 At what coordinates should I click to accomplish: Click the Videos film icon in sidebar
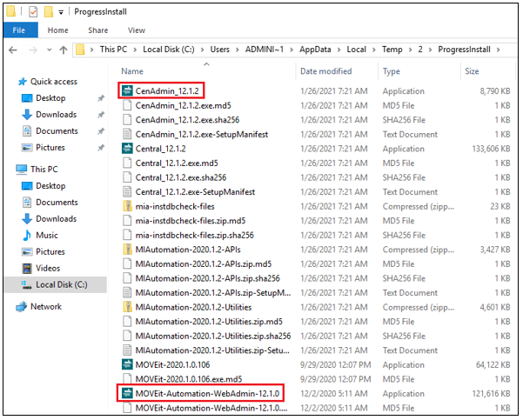click(27, 268)
